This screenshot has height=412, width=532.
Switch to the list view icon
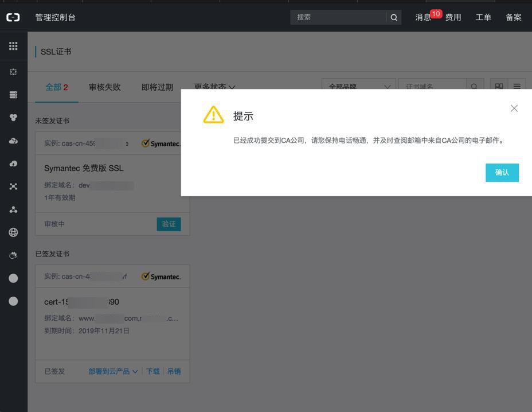click(x=517, y=86)
